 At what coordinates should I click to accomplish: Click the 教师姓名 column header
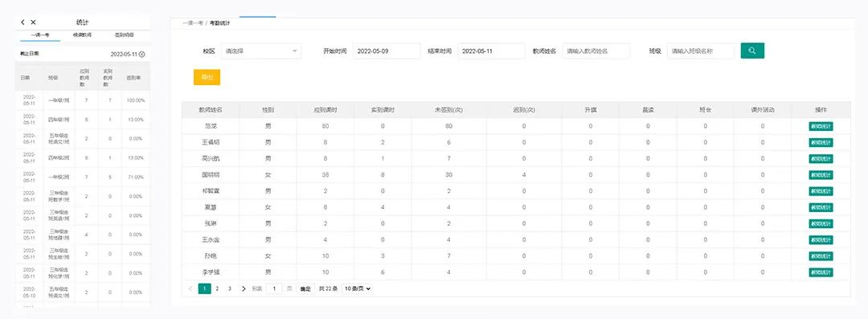click(x=211, y=110)
